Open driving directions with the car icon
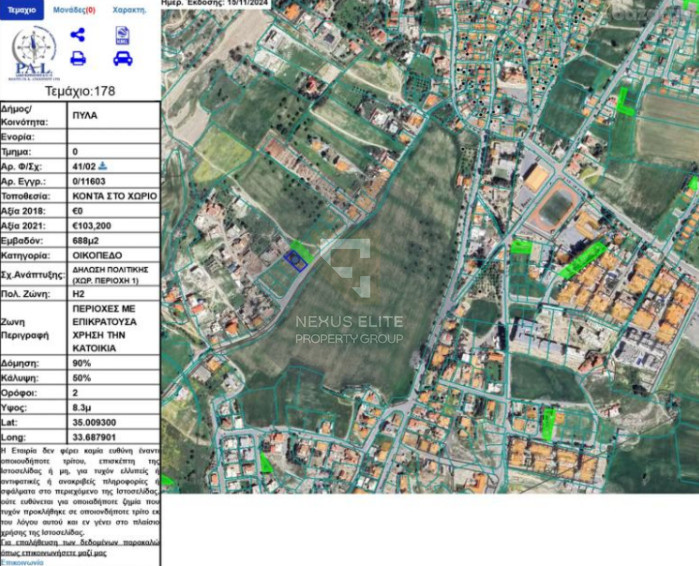Screen dimensions: 699x566 click(122, 58)
